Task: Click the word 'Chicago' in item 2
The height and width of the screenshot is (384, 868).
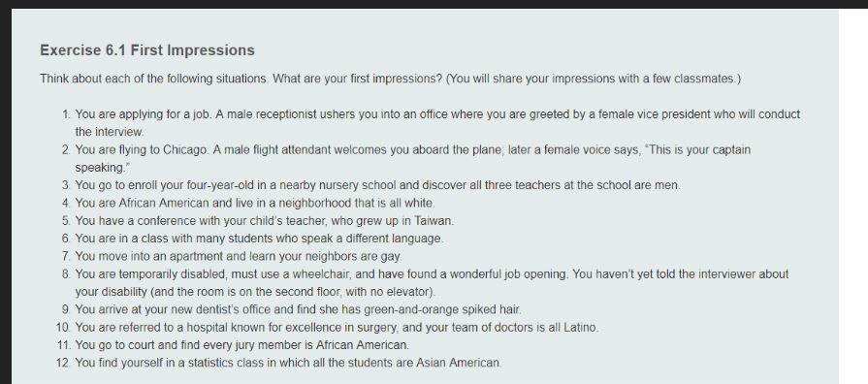Action: click(186, 150)
